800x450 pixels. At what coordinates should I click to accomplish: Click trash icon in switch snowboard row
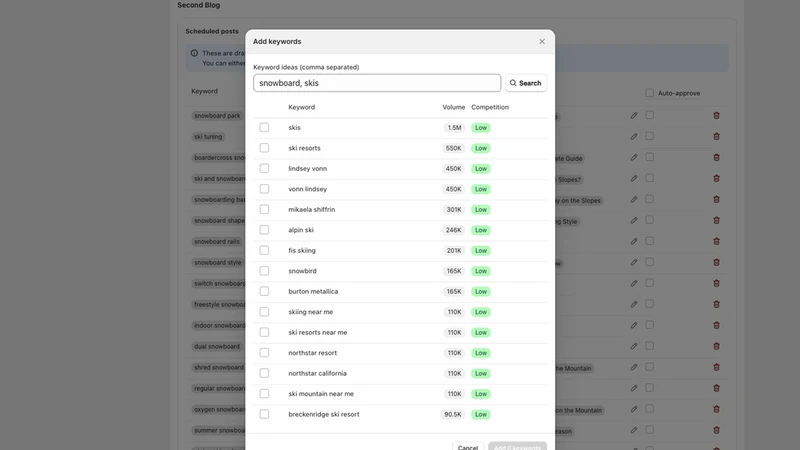pos(716,283)
